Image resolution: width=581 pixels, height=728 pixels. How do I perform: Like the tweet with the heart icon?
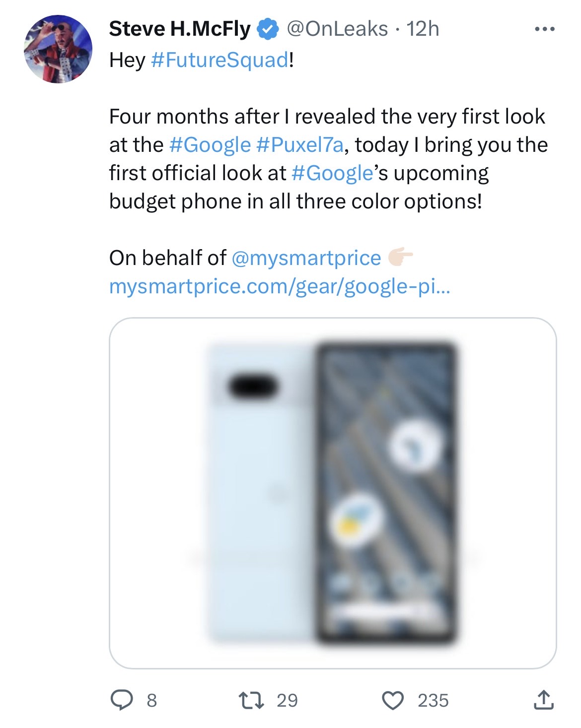(393, 700)
